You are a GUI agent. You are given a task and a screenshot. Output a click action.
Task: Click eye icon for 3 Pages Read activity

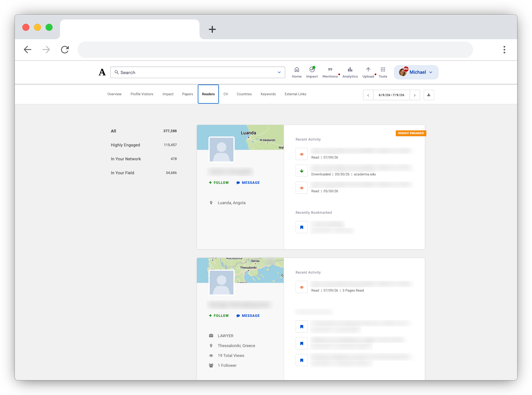(302, 287)
